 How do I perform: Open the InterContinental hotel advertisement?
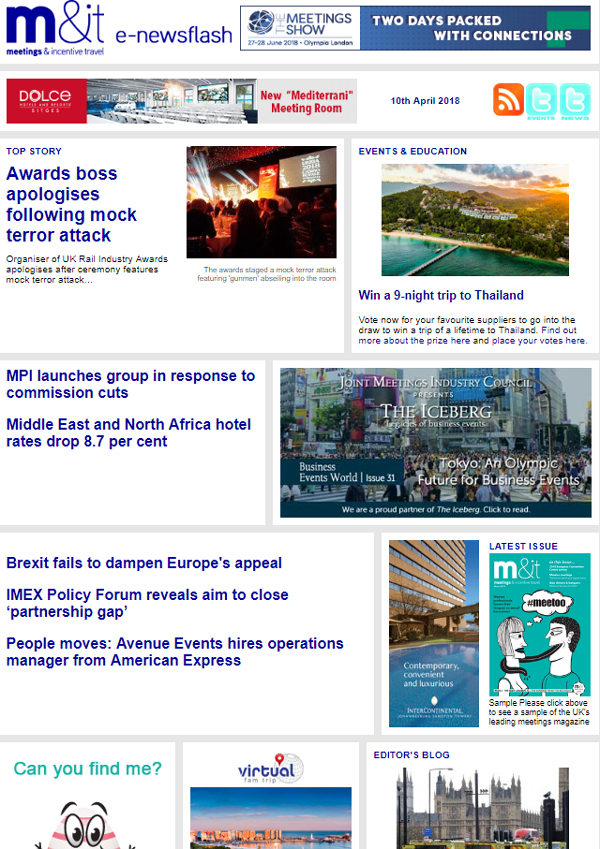pyautogui.click(x=433, y=633)
